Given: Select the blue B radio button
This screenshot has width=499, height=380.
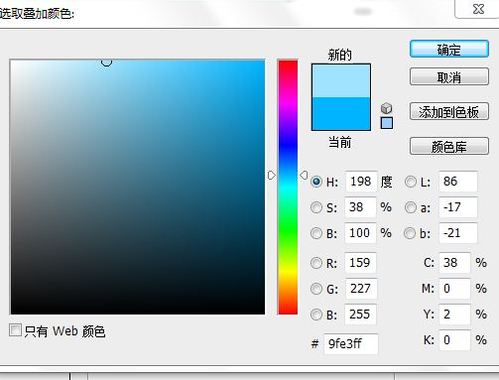Looking at the screenshot, I should (x=316, y=314).
